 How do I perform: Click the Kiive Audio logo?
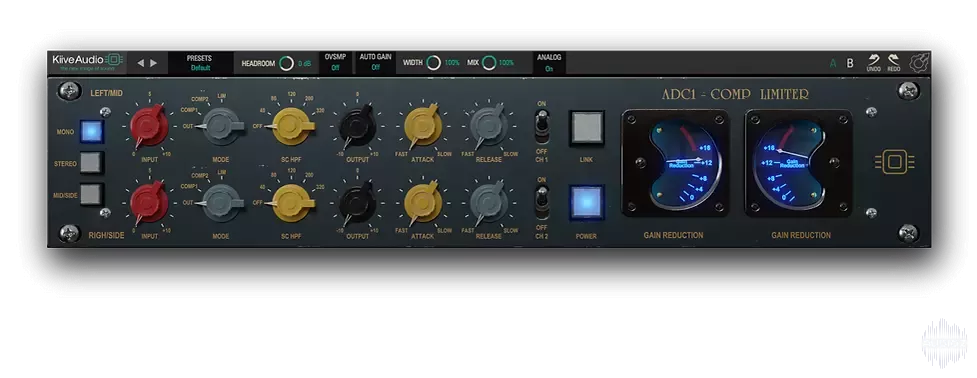(88, 62)
